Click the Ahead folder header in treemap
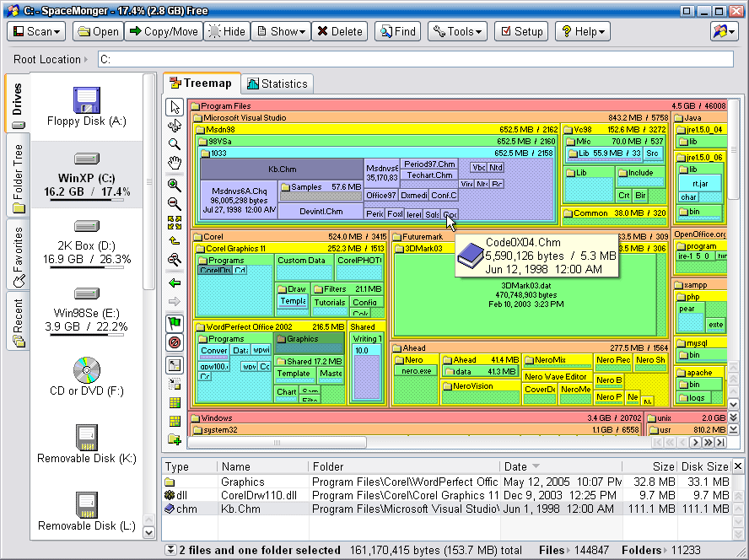 click(531, 348)
